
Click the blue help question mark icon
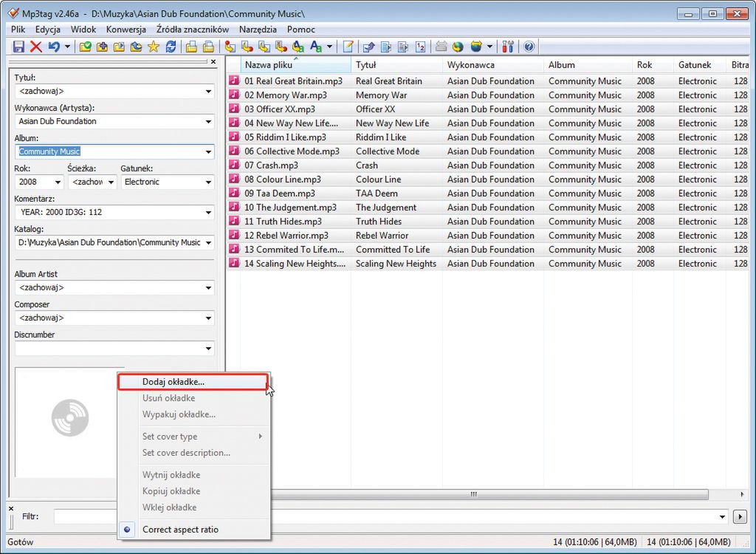[x=529, y=47]
